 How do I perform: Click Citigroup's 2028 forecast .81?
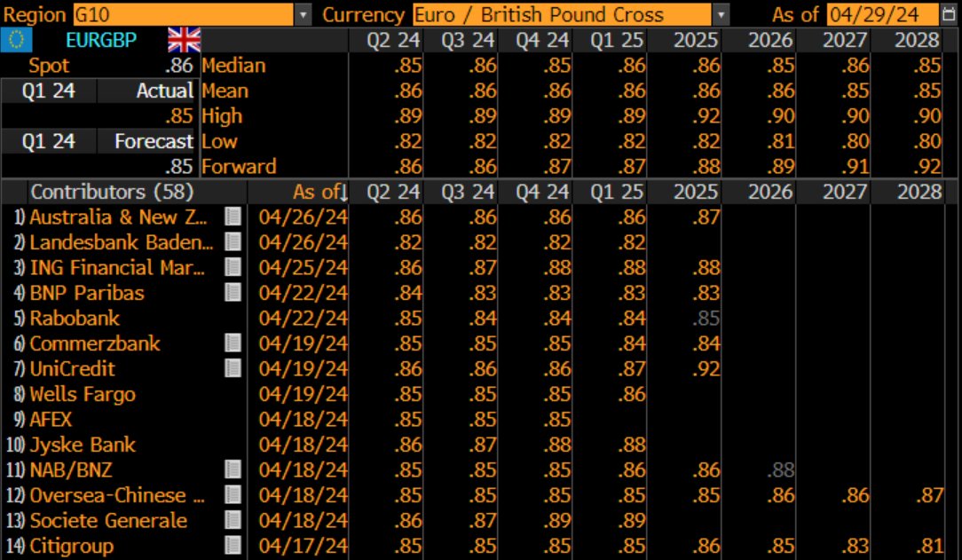coord(929,545)
